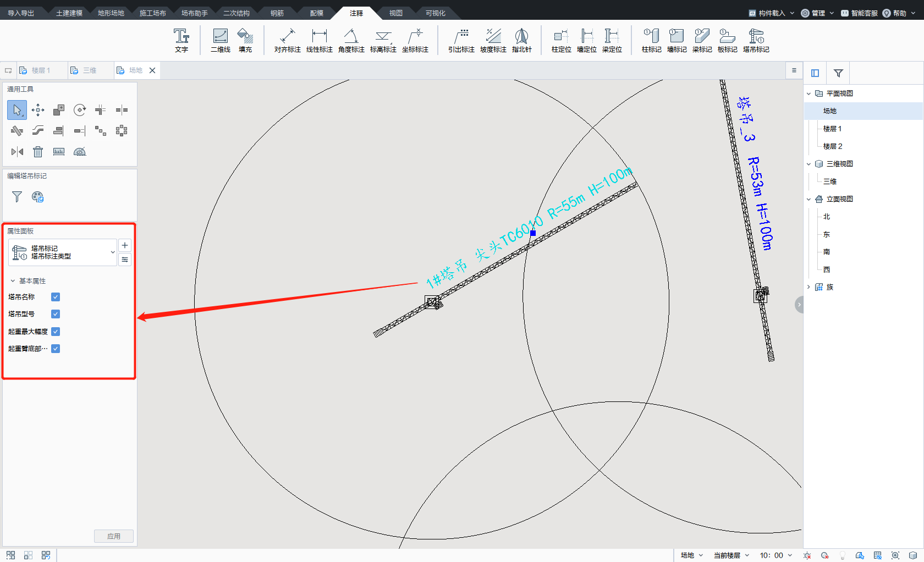Click the edit type list button below plus
The image size is (924, 562).
click(125, 260)
